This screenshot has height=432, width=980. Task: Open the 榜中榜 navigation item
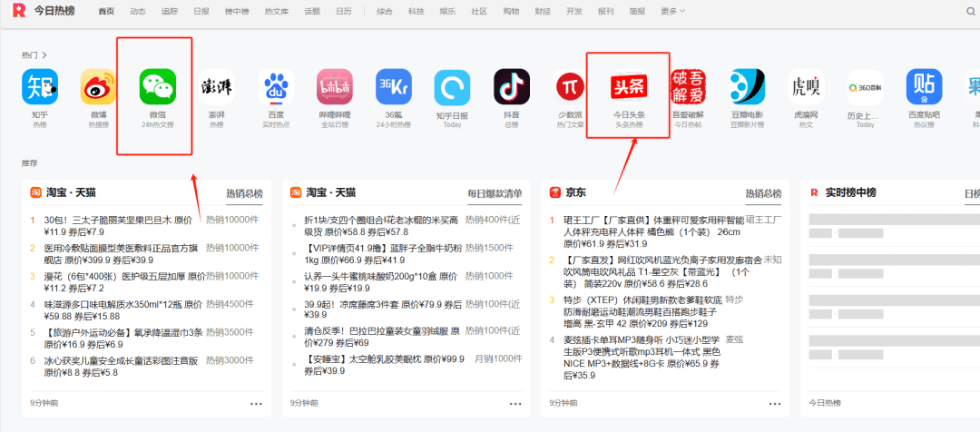click(237, 11)
